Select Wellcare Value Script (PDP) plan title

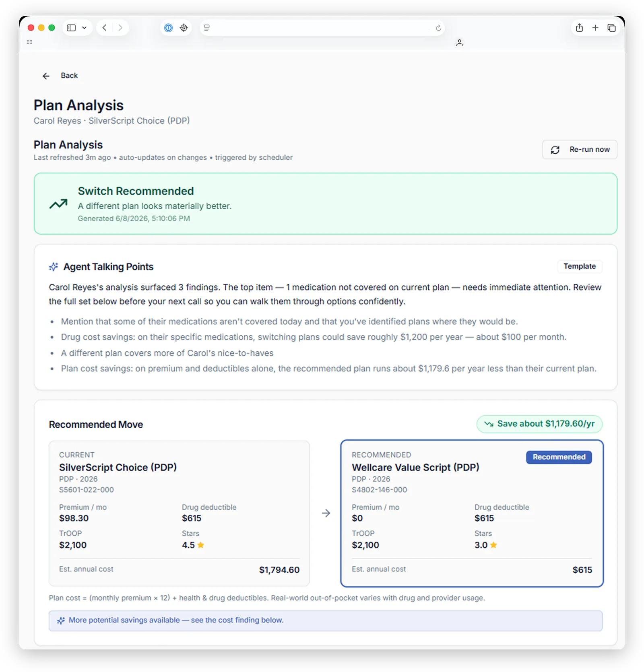pos(415,468)
